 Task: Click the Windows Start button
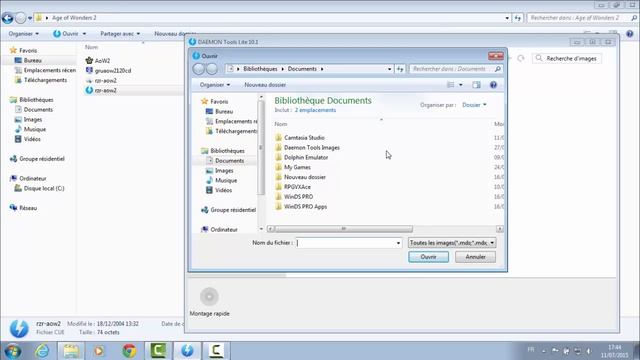pyautogui.click(x=12, y=351)
